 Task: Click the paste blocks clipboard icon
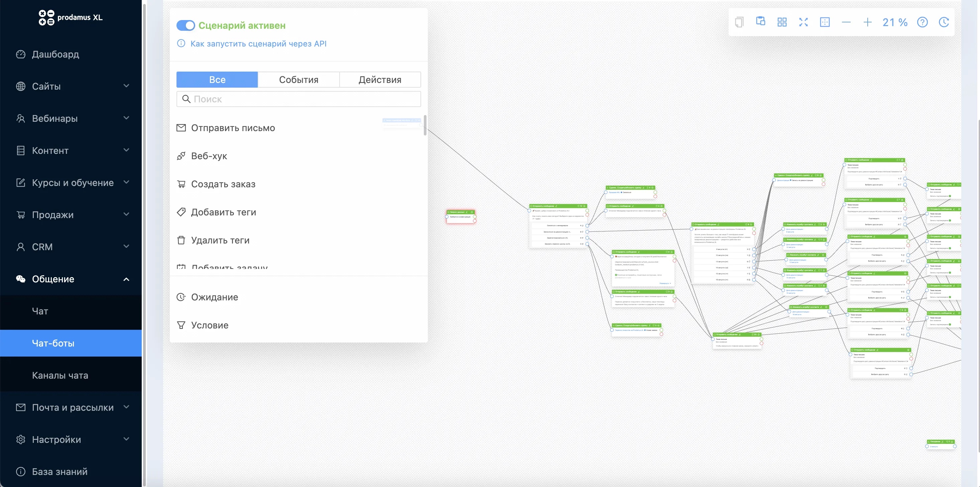[760, 22]
